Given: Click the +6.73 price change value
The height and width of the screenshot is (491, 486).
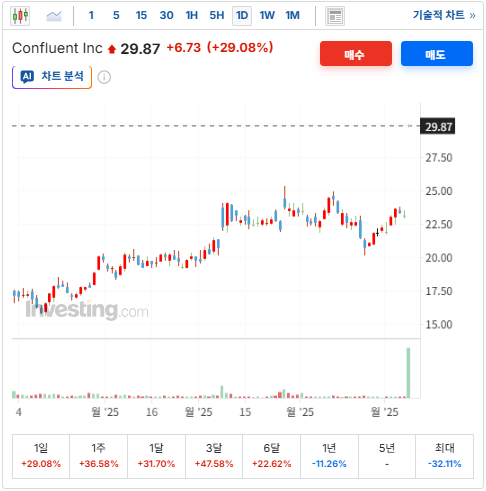Looking at the screenshot, I should [x=184, y=48].
